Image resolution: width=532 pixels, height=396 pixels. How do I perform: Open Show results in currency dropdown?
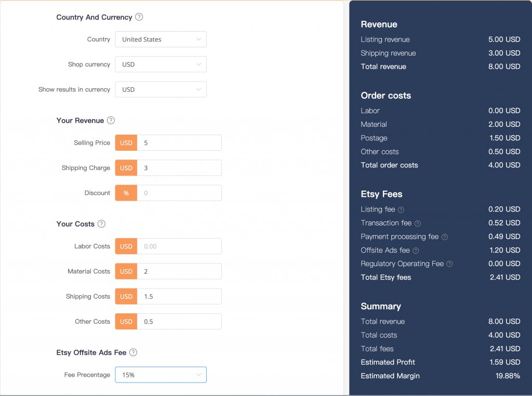tap(161, 89)
